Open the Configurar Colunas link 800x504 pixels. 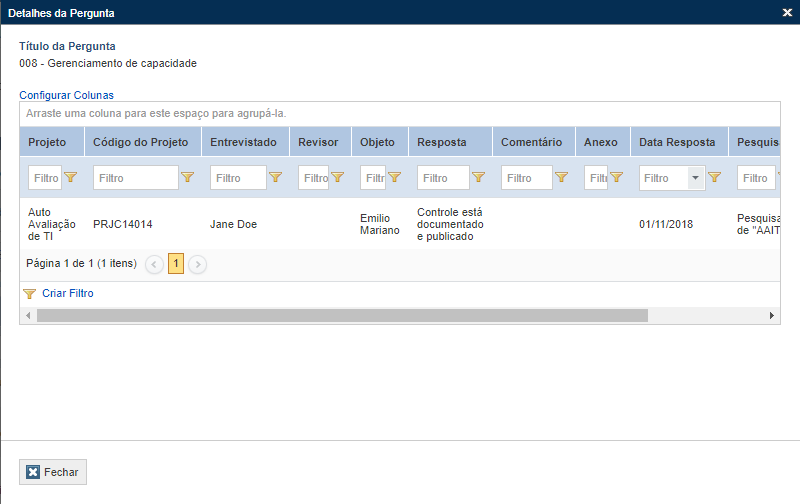point(66,95)
